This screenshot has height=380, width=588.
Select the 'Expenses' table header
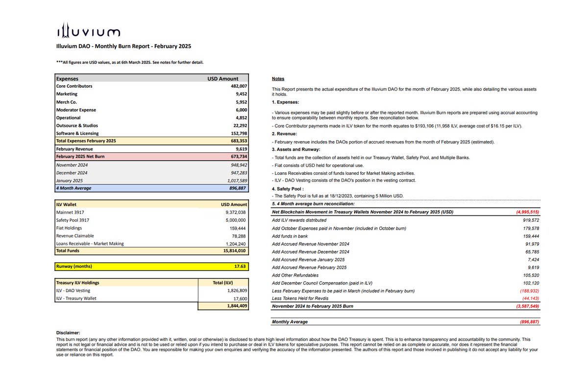[68, 78]
